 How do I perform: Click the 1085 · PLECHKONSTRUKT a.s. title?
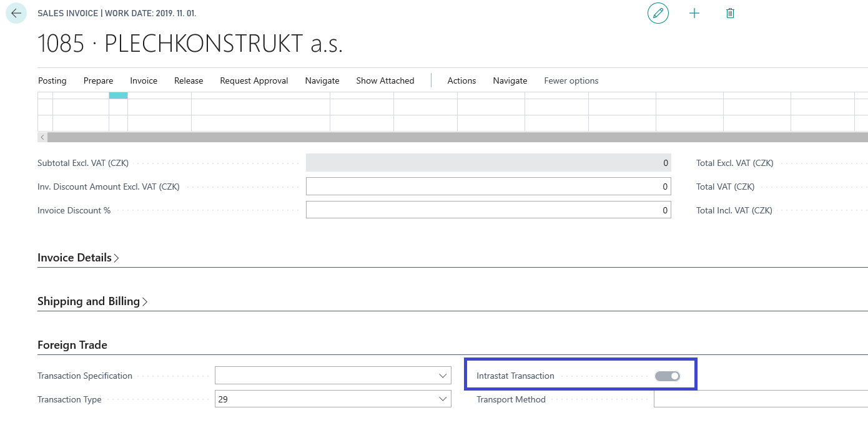click(x=190, y=44)
